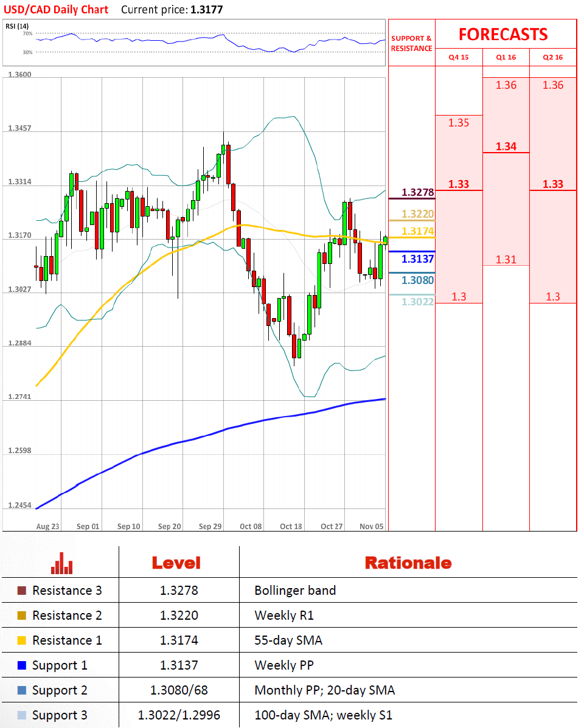Click the Resistance 3 row label
Viewport: 584px width, 728px height.
coord(67,591)
